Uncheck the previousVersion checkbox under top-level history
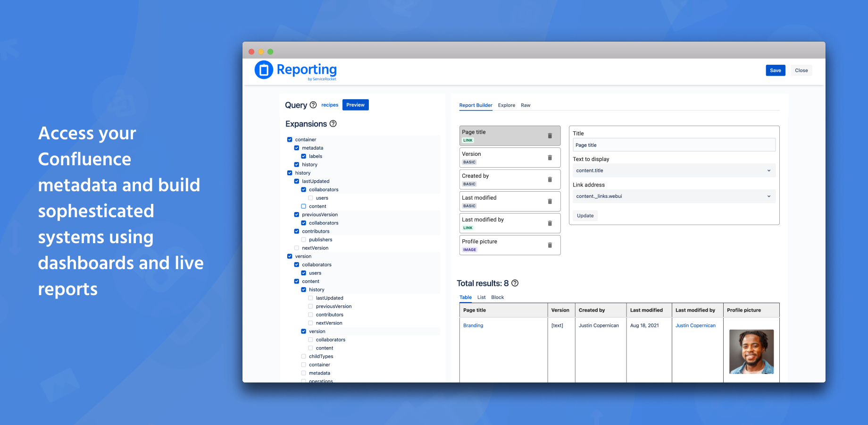Image resolution: width=868 pixels, height=425 pixels. click(297, 215)
